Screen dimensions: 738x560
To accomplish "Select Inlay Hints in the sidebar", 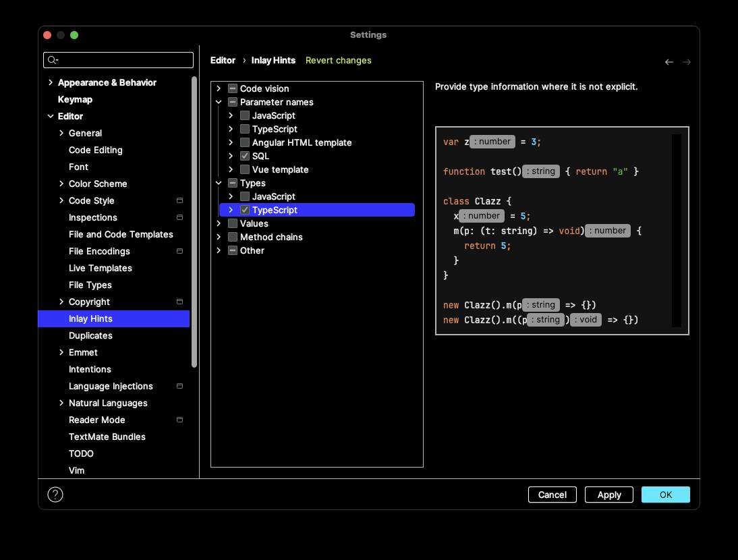I will click(x=114, y=318).
